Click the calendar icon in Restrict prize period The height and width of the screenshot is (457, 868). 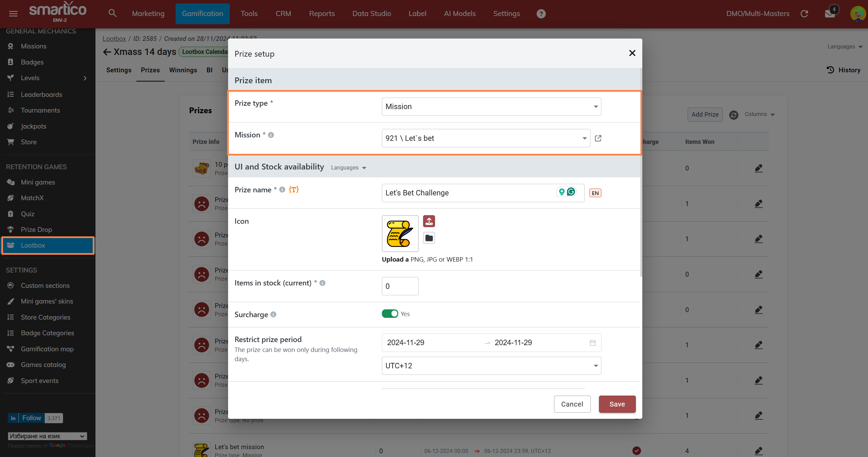tap(593, 343)
